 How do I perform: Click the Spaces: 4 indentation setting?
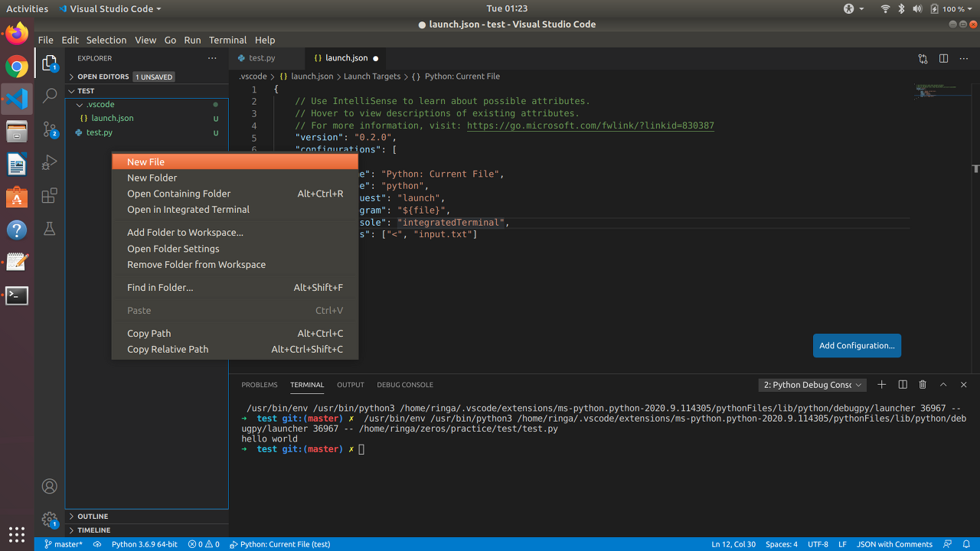(x=781, y=544)
